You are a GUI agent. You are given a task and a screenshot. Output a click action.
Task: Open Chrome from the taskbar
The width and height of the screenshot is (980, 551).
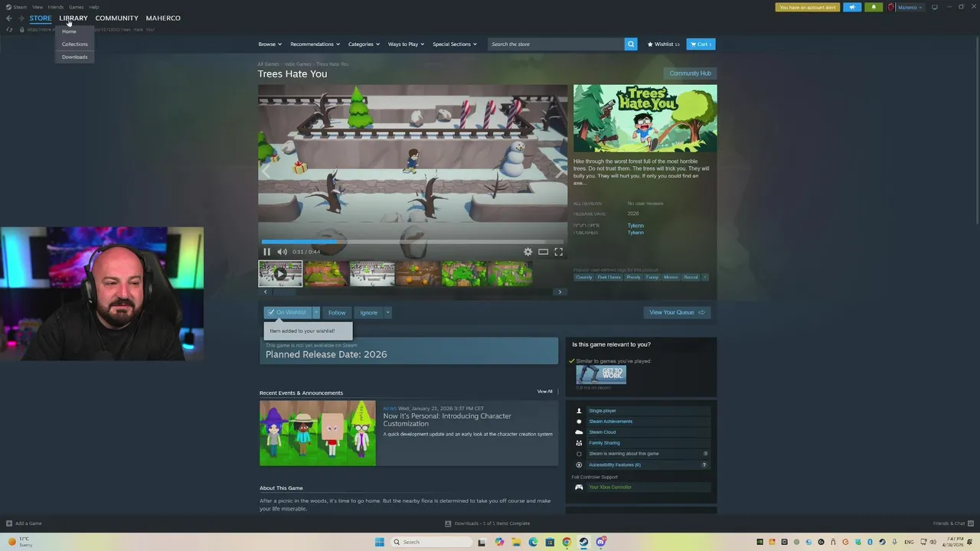pyautogui.click(x=567, y=542)
